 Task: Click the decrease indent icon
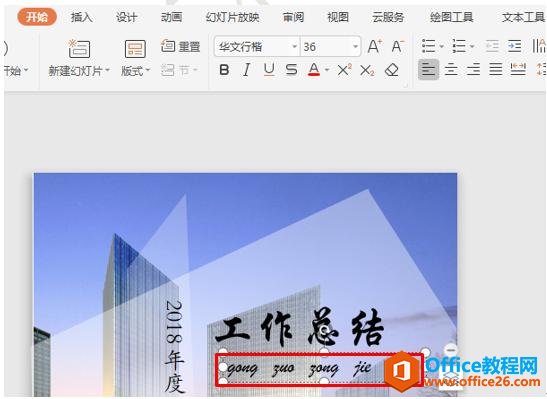(492, 46)
